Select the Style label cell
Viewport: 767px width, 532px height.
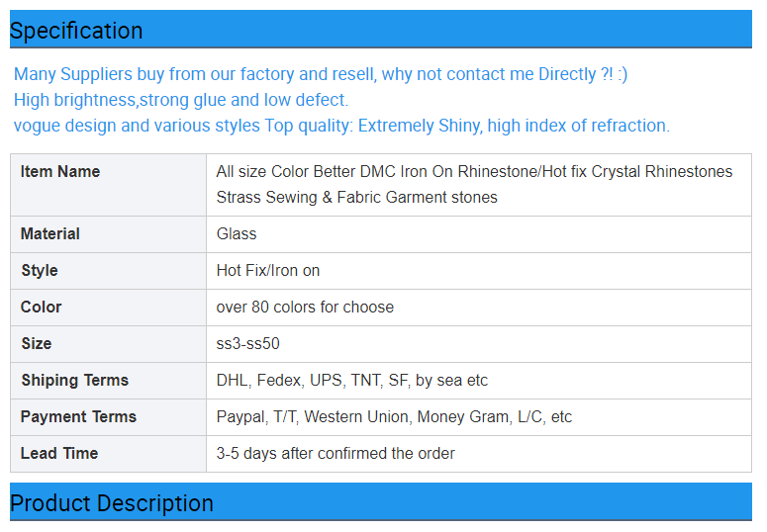coord(108,271)
